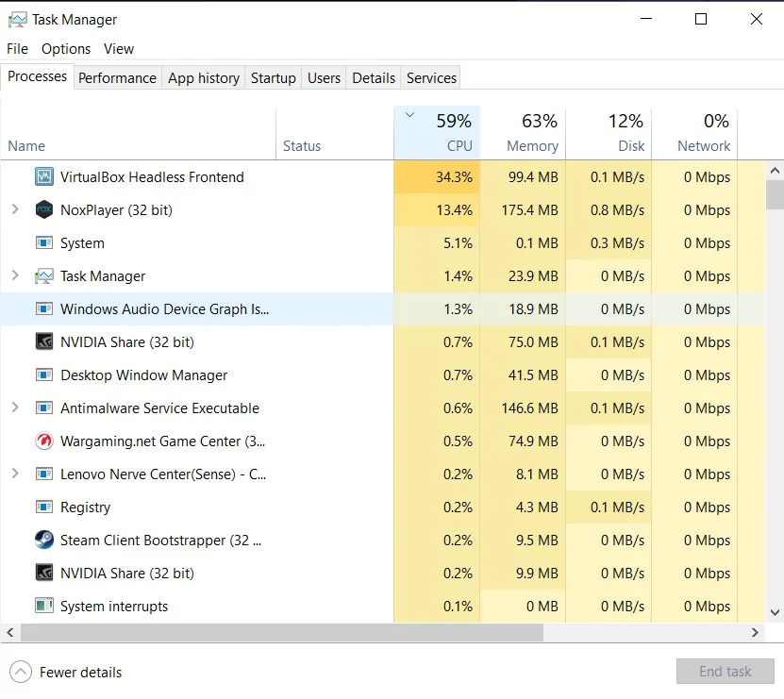Click the Lenovo Nerve Center icon
This screenshot has height=699, width=784.
pos(44,474)
